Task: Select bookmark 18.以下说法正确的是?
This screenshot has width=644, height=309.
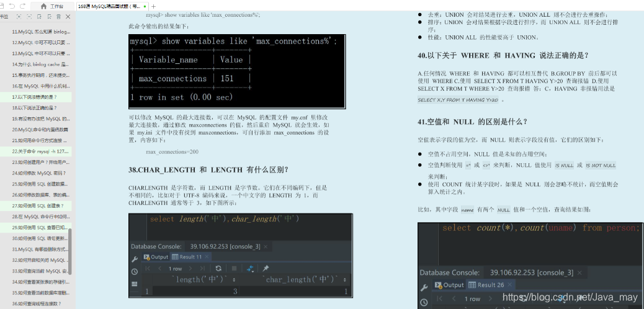Action: click(x=36, y=108)
